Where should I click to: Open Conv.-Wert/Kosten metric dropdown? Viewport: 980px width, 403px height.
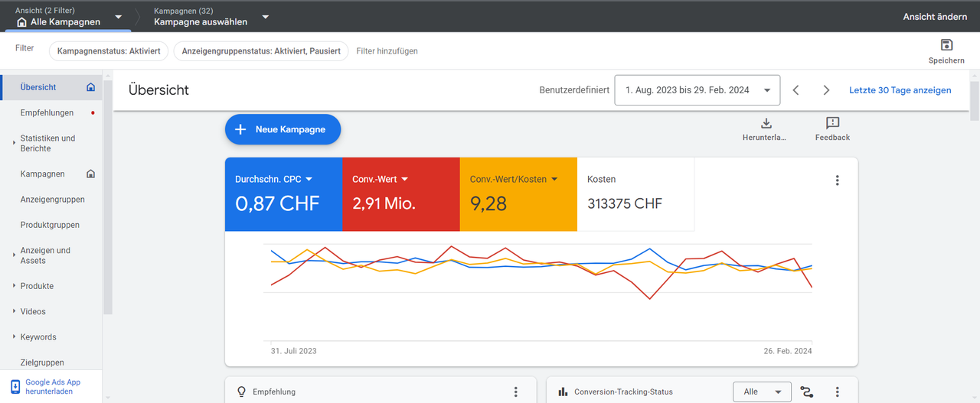556,179
